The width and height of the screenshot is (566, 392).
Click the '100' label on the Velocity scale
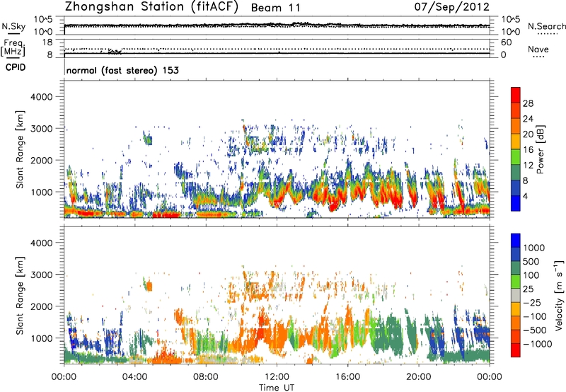pyautogui.click(x=531, y=275)
